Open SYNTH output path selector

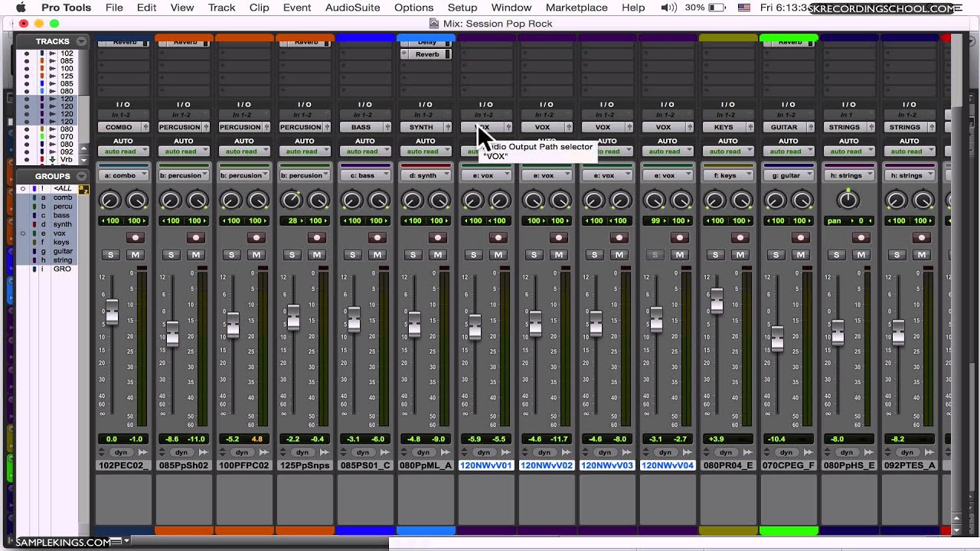pos(421,127)
